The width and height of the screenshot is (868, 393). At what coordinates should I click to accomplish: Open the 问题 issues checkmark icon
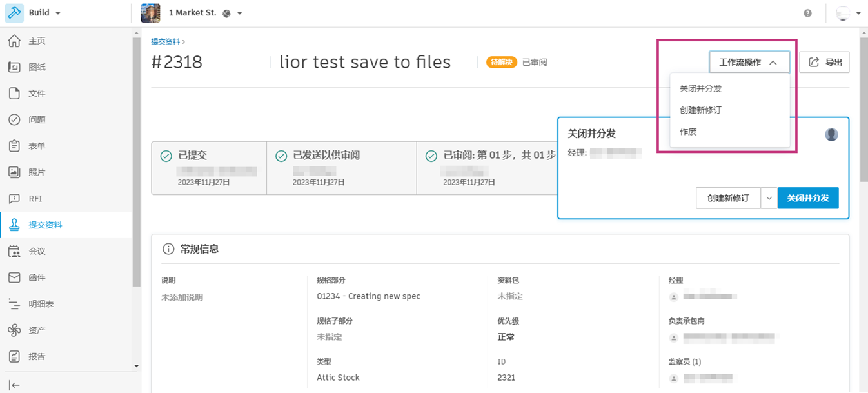click(14, 119)
